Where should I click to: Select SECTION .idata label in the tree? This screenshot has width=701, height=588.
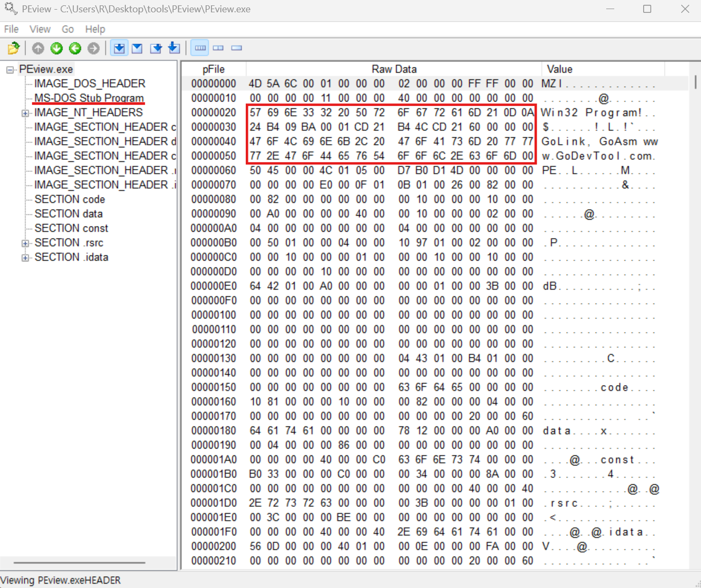pos(71,257)
